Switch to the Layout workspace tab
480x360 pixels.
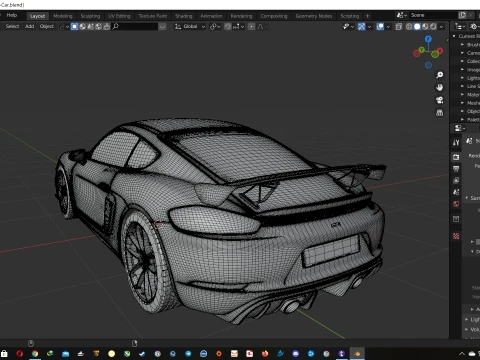pos(37,16)
